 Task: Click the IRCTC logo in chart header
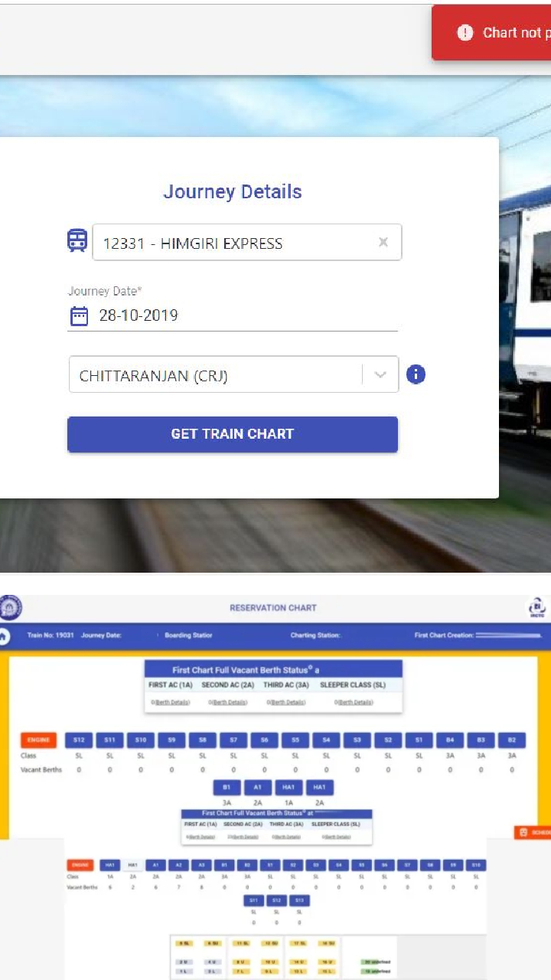pyautogui.click(x=537, y=608)
